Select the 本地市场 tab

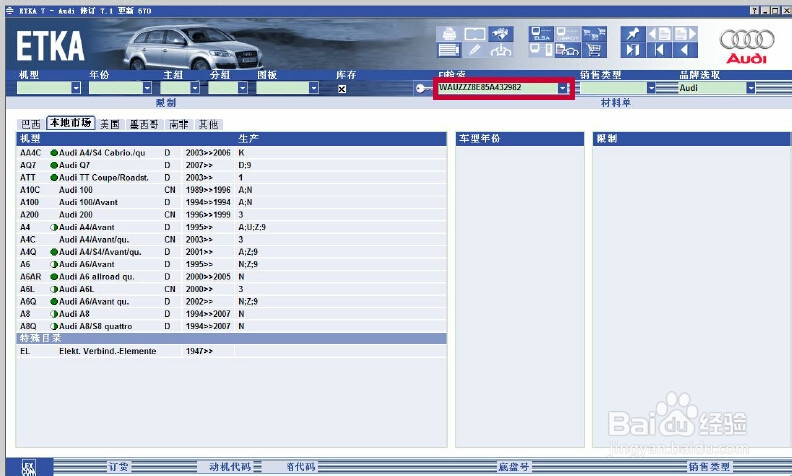71,122
